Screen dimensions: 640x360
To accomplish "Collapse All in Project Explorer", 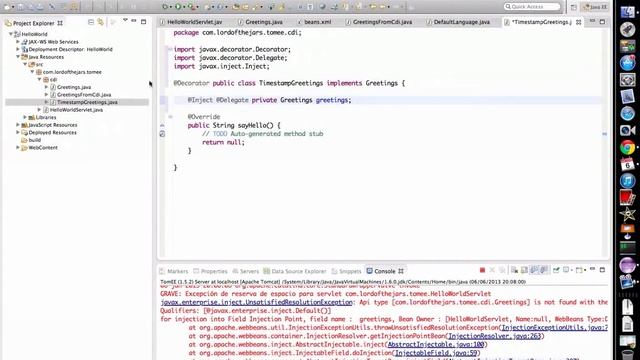I will click(x=91, y=22).
